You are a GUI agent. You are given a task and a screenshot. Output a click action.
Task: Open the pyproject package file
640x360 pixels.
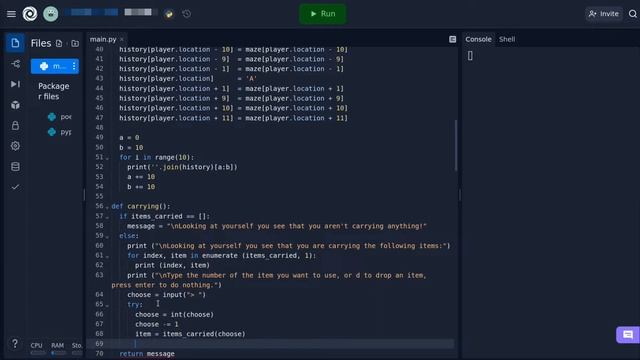[x=60, y=132]
